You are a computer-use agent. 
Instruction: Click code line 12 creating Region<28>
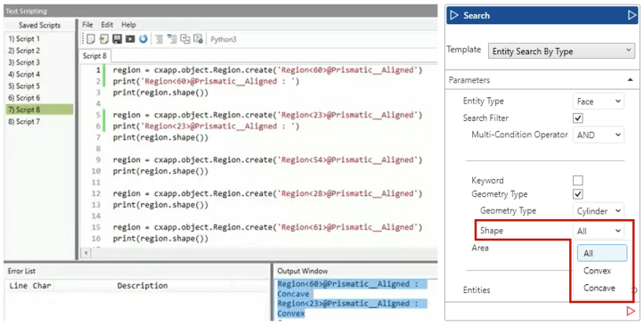(x=267, y=193)
